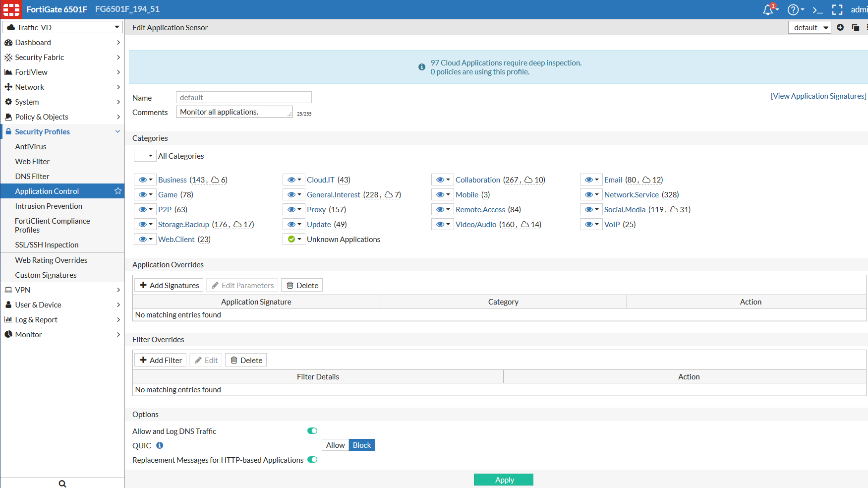
Task: Expand the VPN menu
Action: click(x=62, y=290)
